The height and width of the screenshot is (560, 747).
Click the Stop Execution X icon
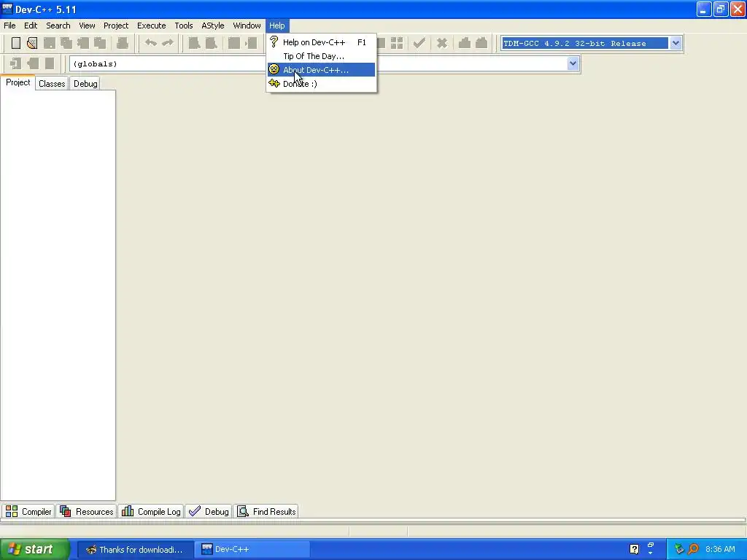click(442, 43)
